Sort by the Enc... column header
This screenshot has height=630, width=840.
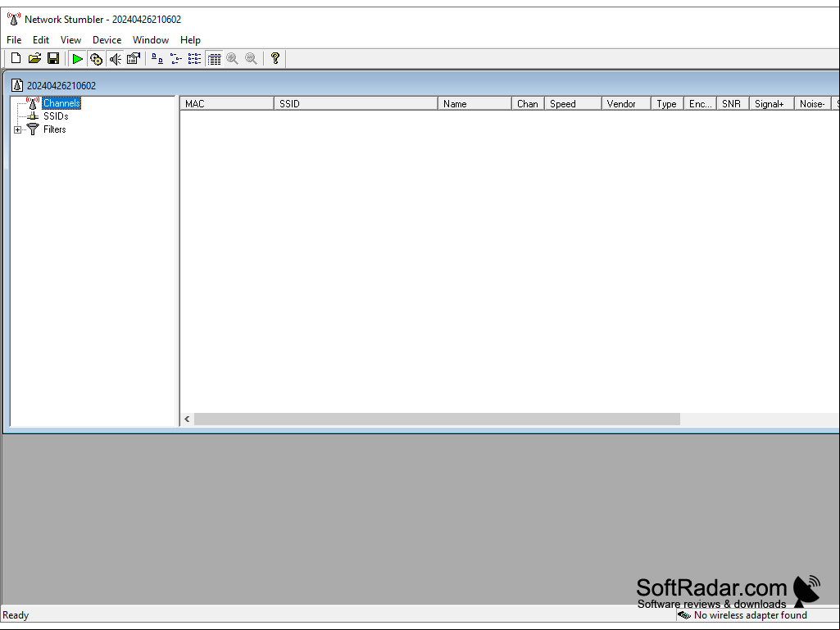point(700,104)
